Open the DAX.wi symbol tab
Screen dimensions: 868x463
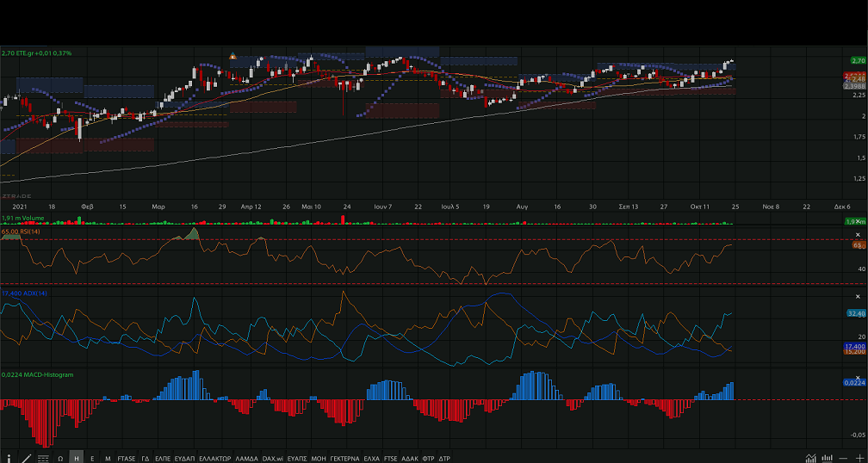tap(272, 459)
